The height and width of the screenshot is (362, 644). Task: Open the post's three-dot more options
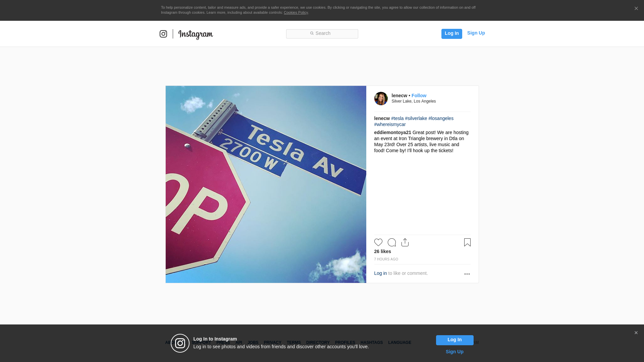click(x=467, y=274)
